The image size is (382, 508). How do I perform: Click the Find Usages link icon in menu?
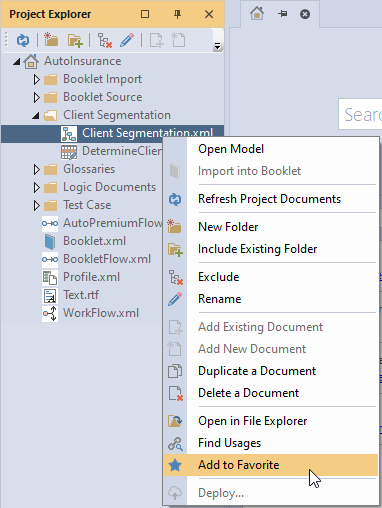tap(175, 444)
